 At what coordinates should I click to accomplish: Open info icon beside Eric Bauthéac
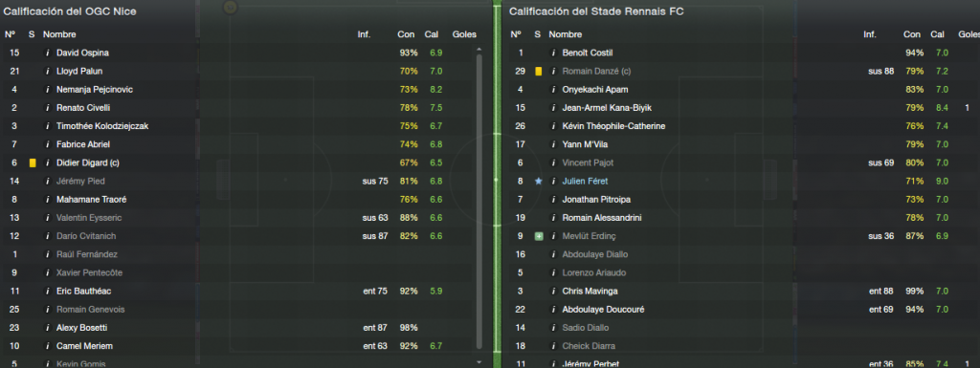click(x=47, y=292)
